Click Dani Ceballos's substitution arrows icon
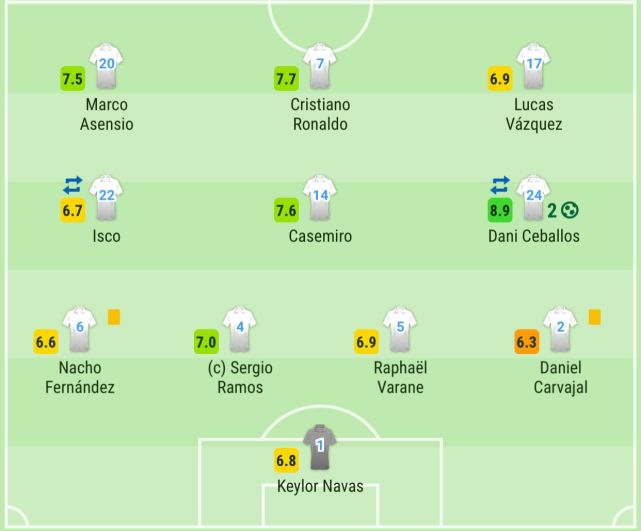641x531 pixels. click(500, 185)
